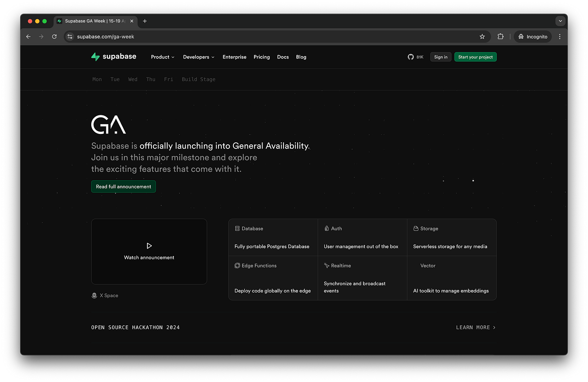Image resolution: width=588 pixels, height=382 pixels.
Task: Click the address bar URL field
Action: click(277, 37)
